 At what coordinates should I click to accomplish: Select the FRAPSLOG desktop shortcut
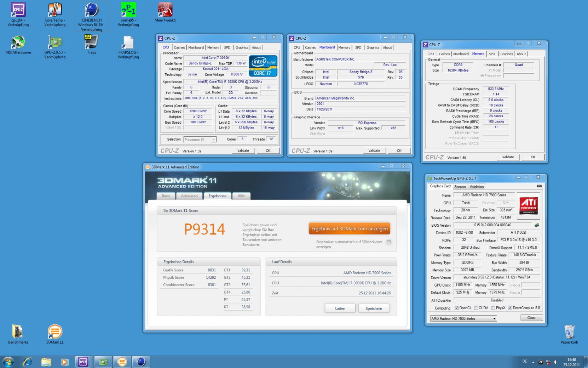128,47
